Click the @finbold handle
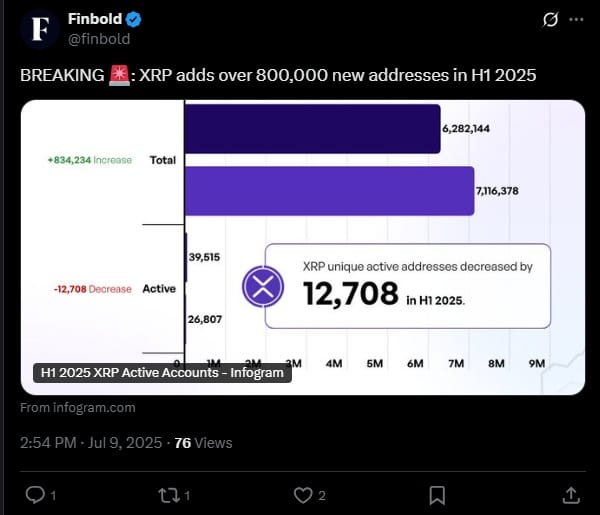This screenshot has height=515, width=600. pyautogui.click(x=98, y=38)
